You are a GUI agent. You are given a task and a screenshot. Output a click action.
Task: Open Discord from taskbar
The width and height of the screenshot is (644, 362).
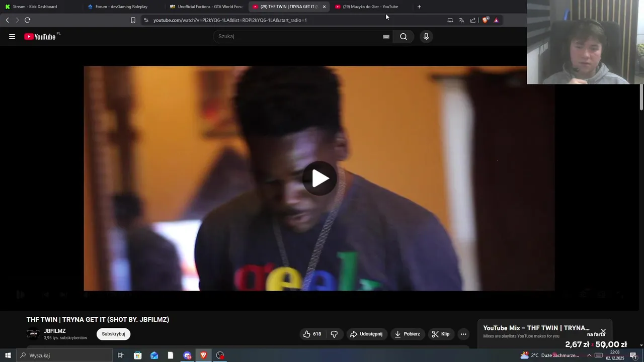point(187,355)
